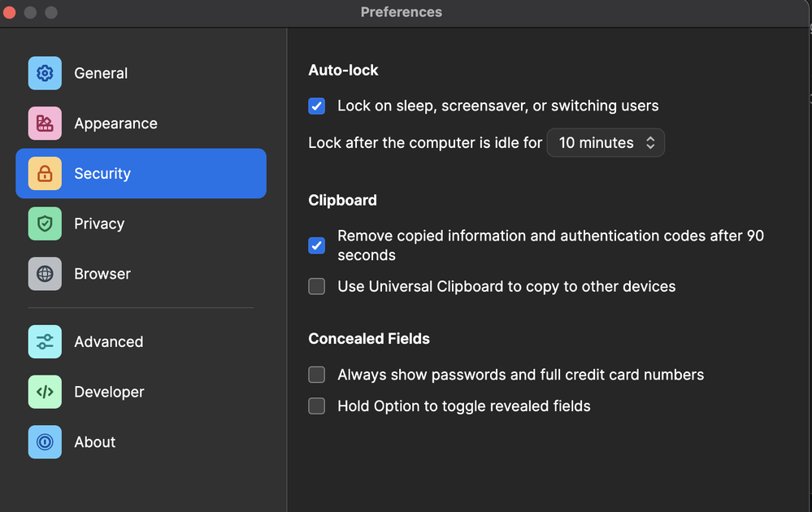Click the Developer code brackets icon
This screenshot has width=812, height=512.
tap(45, 392)
